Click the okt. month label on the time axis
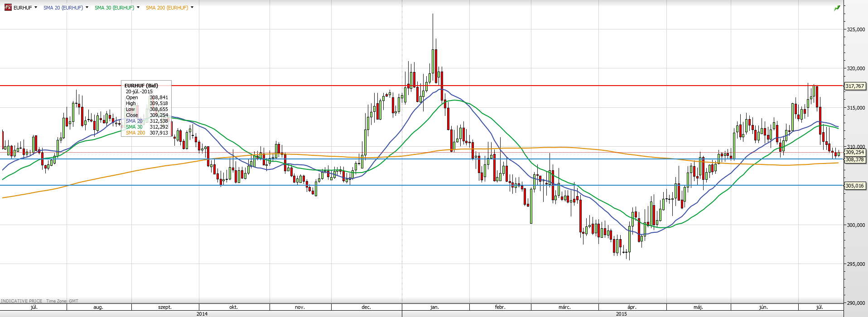The height and width of the screenshot is (317, 868). pos(233,307)
